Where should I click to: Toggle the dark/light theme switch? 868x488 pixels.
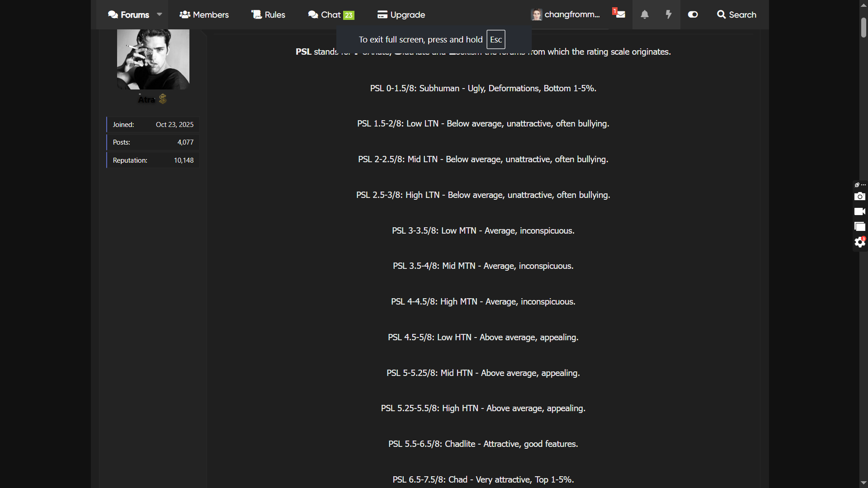(x=693, y=14)
